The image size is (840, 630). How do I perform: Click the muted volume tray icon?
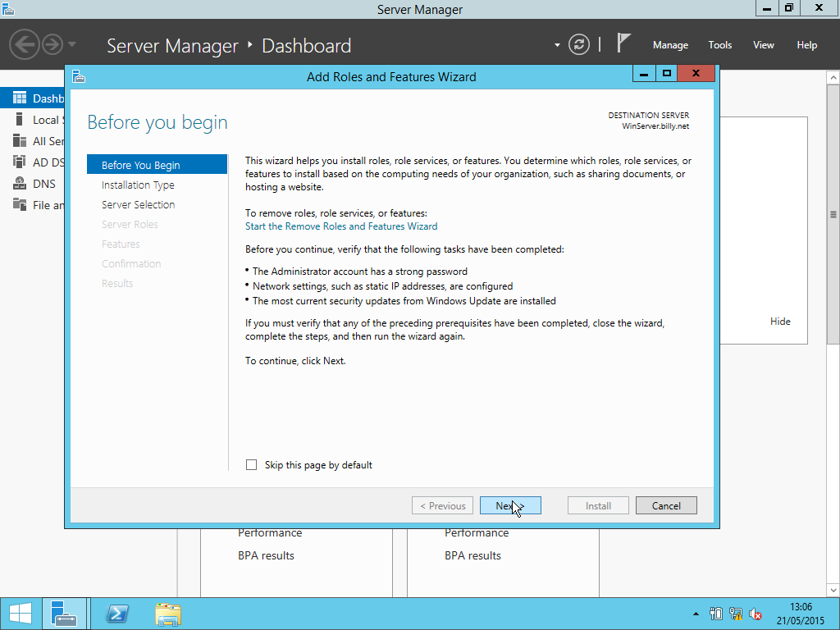pyautogui.click(x=756, y=614)
